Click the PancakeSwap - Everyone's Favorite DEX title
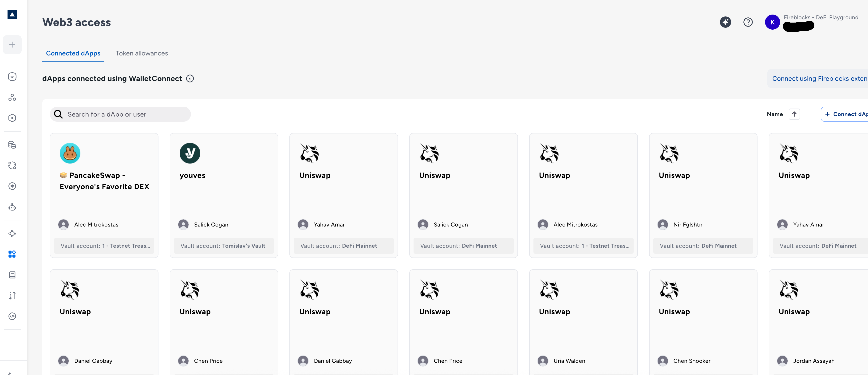868x375 pixels. tap(104, 181)
